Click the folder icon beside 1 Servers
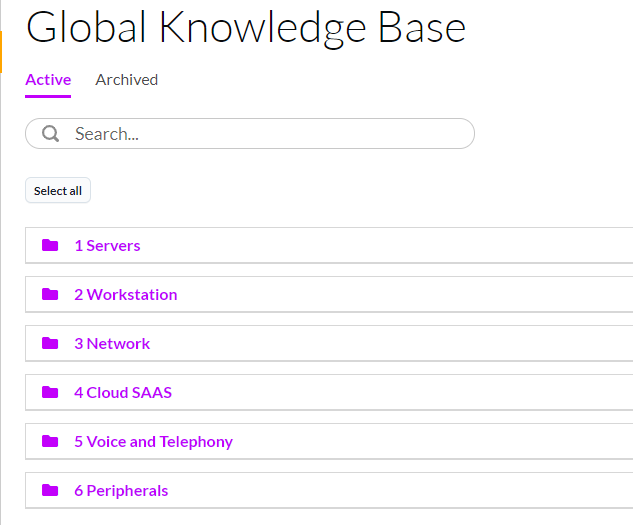Viewport: 633px width, 525px height. pos(50,245)
